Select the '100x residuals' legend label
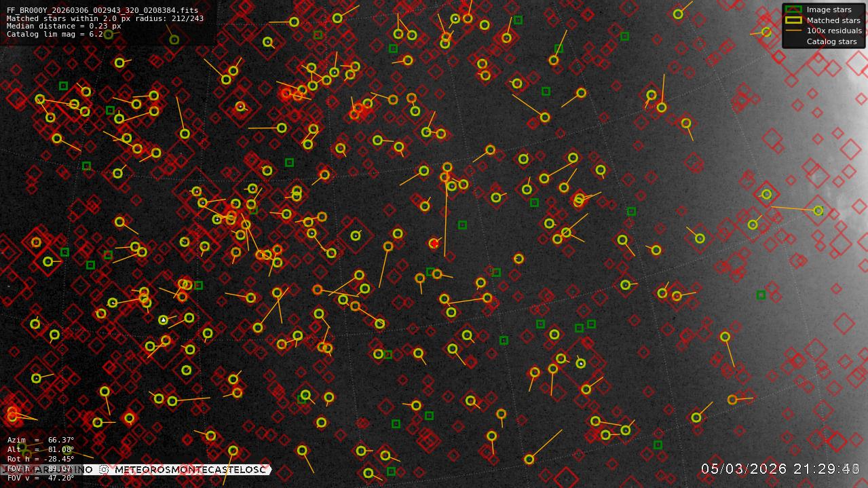The width and height of the screenshot is (868, 488). [x=834, y=31]
